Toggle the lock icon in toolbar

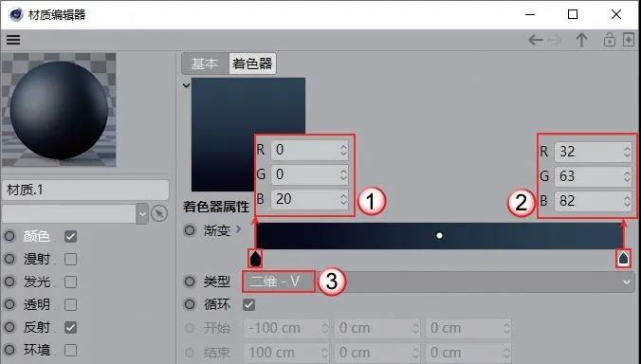tap(609, 40)
